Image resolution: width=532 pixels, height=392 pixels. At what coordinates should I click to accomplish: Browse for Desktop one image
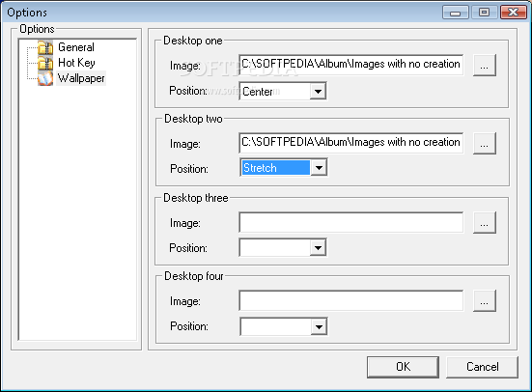pyautogui.click(x=484, y=65)
